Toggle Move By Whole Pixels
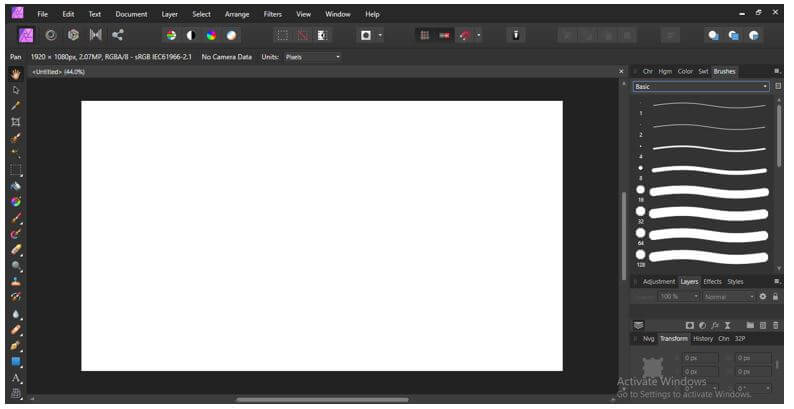Image resolution: width=794 pixels, height=409 pixels. pyautogui.click(x=444, y=35)
